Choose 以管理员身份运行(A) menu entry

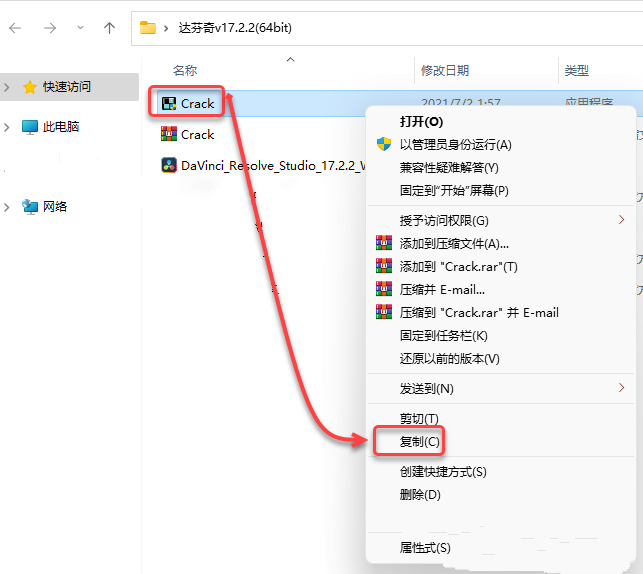456,145
